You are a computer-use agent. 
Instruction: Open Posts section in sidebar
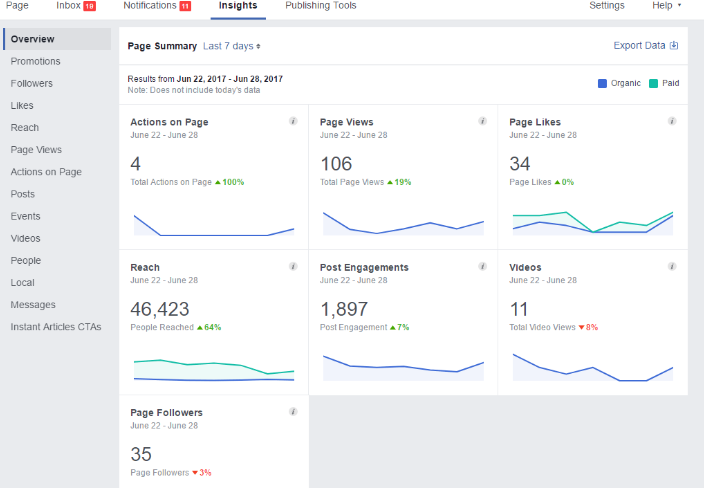(22, 194)
